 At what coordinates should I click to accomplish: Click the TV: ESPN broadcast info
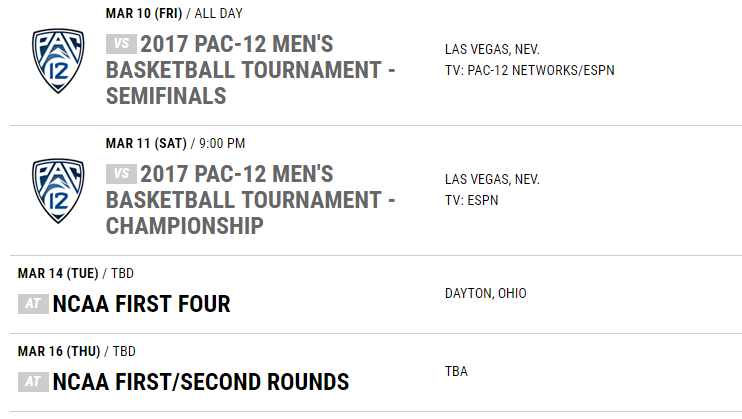471,200
